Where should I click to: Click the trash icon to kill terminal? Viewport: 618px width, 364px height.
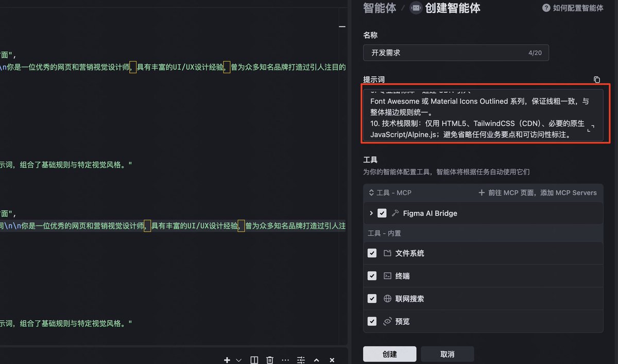point(269,360)
